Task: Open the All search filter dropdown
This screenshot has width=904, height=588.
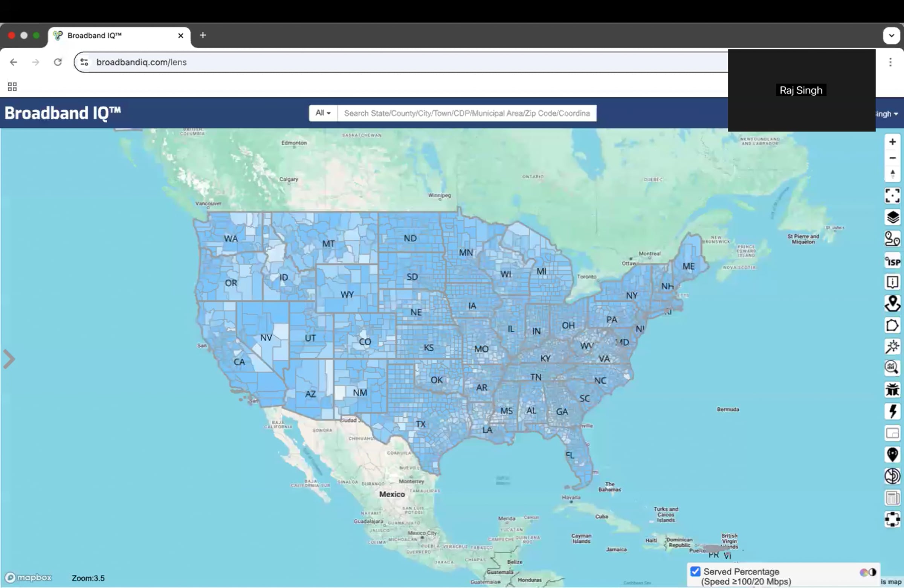Action: pyautogui.click(x=323, y=113)
